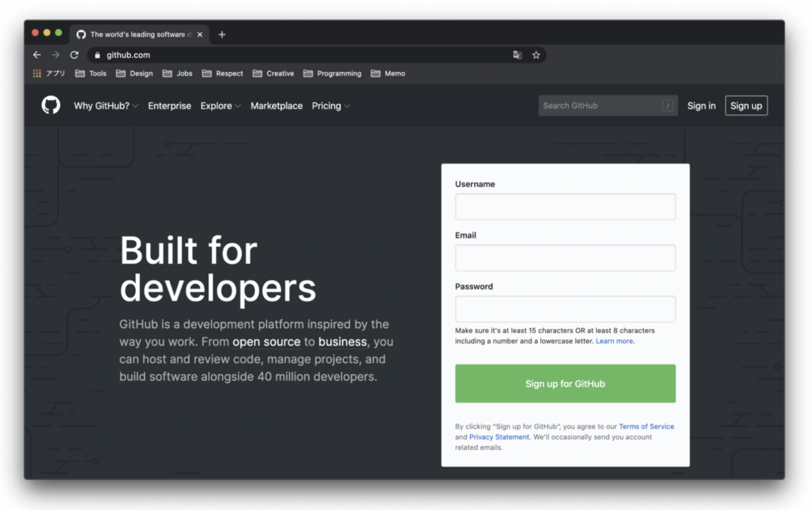Click the browser forward arrow
The height and width of the screenshot is (510, 812).
(56, 54)
